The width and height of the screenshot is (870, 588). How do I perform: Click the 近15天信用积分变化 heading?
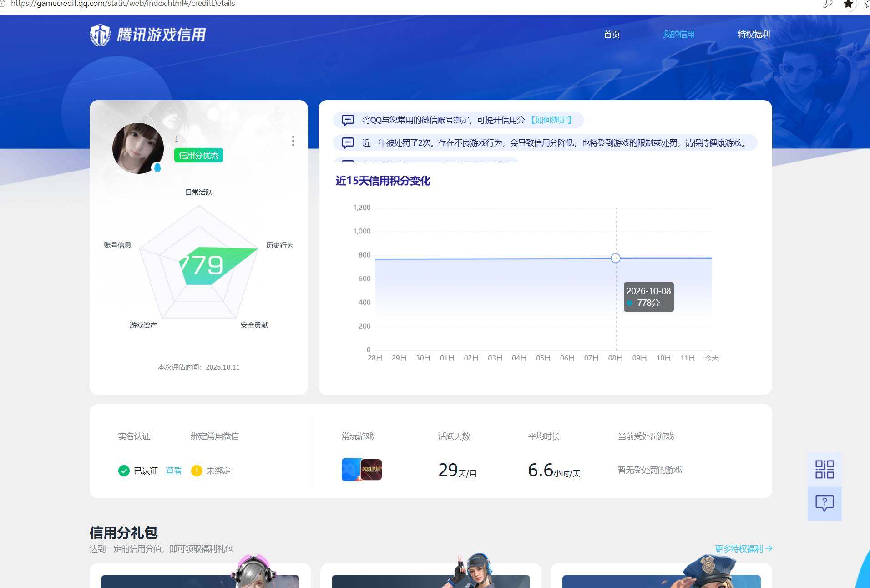(x=383, y=181)
